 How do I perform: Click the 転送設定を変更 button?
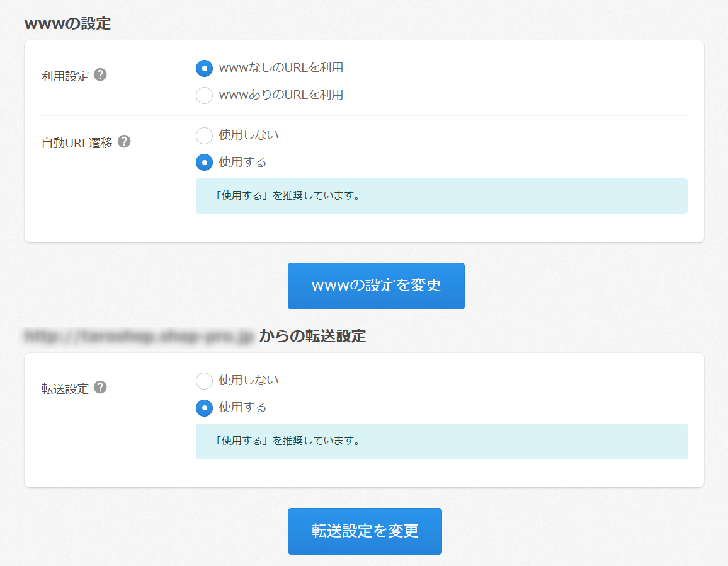coord(365,531)
